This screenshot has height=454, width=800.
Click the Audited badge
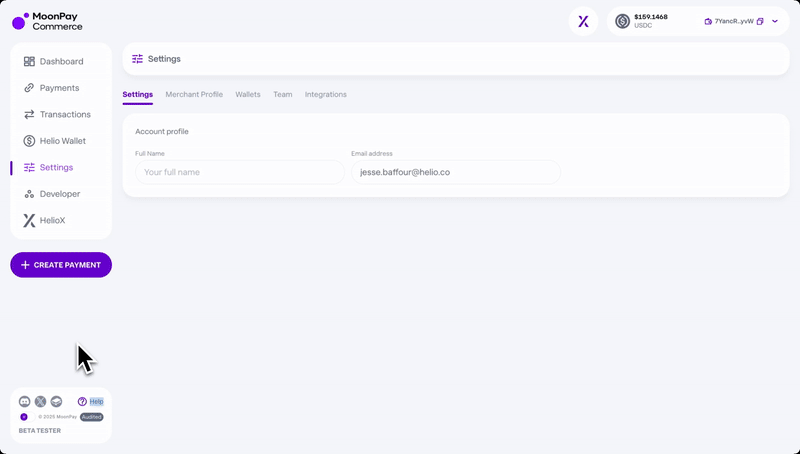point(92,417)
